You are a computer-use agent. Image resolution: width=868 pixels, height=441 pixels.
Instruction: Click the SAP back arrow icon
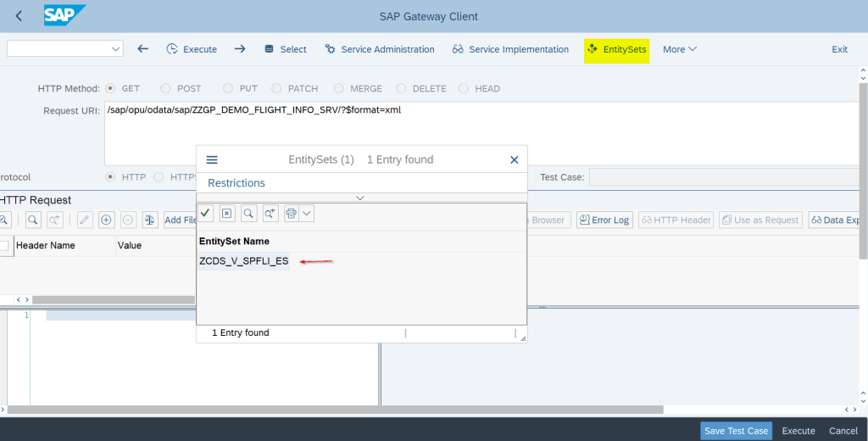point(19,16)
